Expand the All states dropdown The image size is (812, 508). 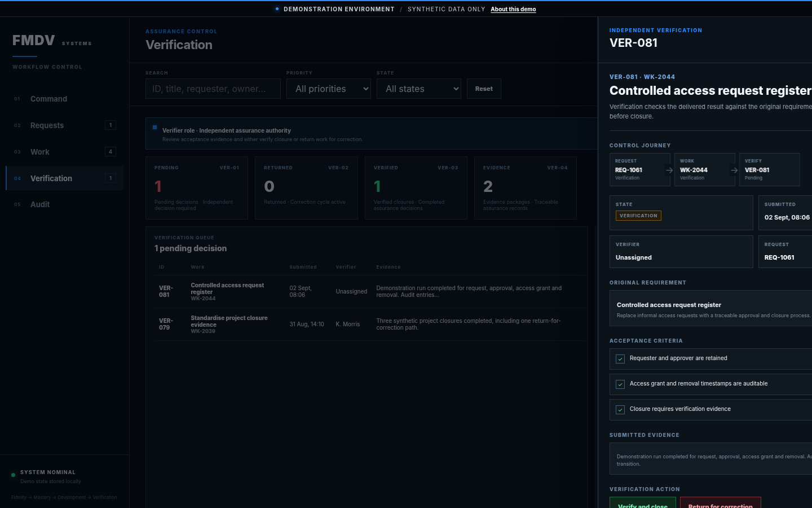[419, 89]
